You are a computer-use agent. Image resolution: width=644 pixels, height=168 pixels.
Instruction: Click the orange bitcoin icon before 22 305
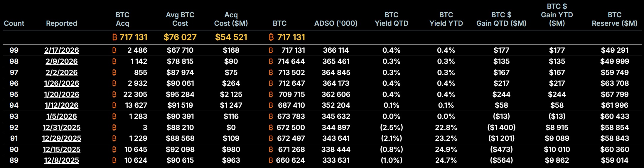point(114,95)
